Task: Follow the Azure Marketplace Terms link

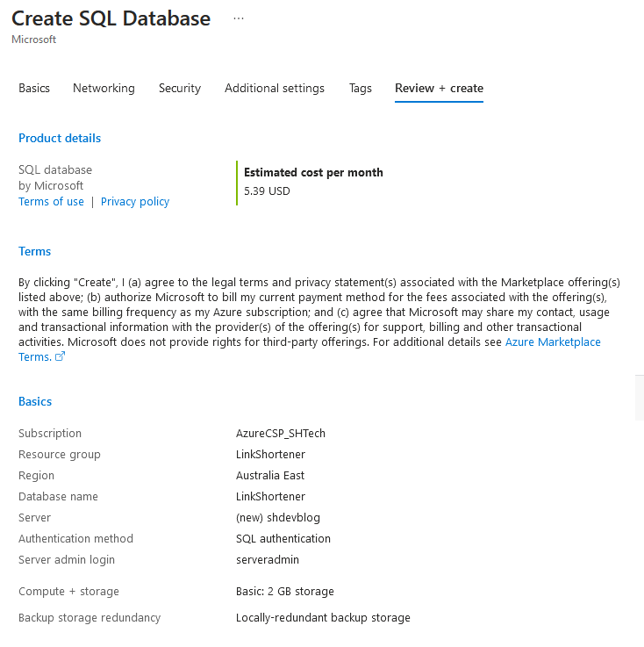Action: tap(553, 342)
